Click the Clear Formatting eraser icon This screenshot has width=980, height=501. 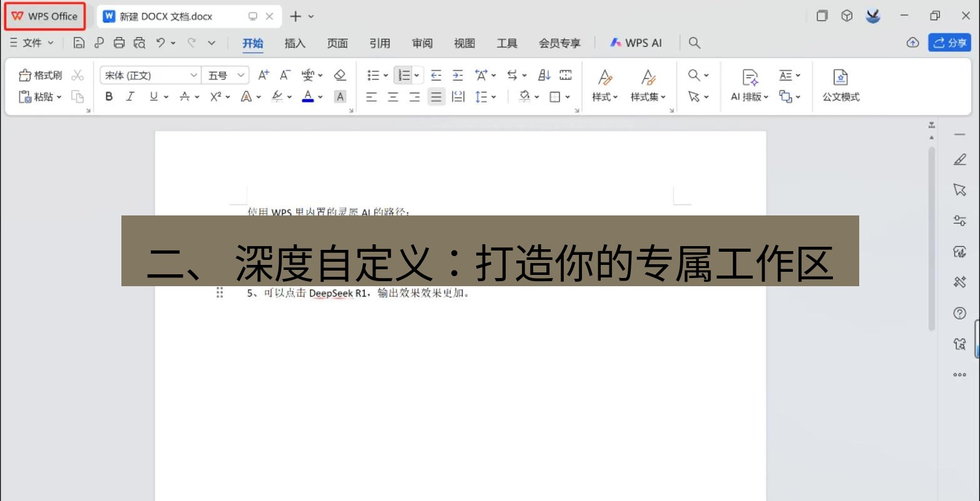click(x=340, y=75)
